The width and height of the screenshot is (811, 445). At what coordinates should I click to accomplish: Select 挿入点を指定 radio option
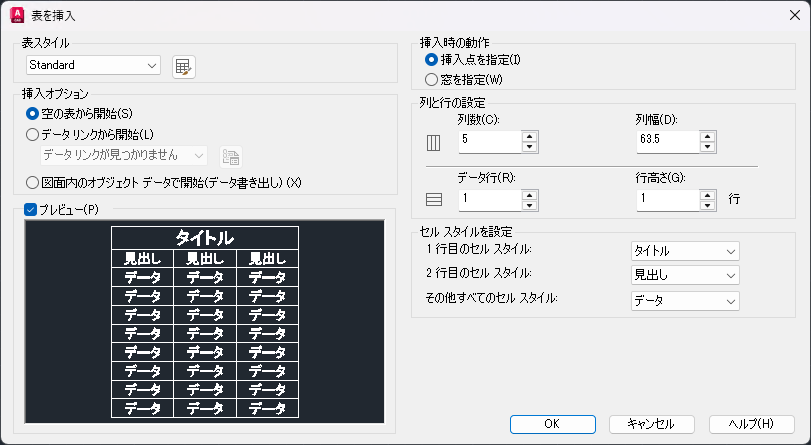click(432, 60)
